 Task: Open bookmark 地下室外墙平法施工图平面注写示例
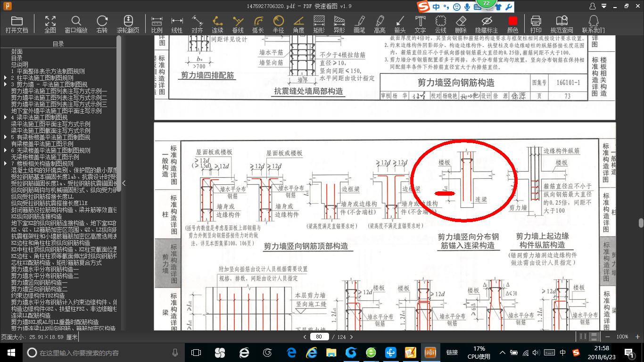57,111
